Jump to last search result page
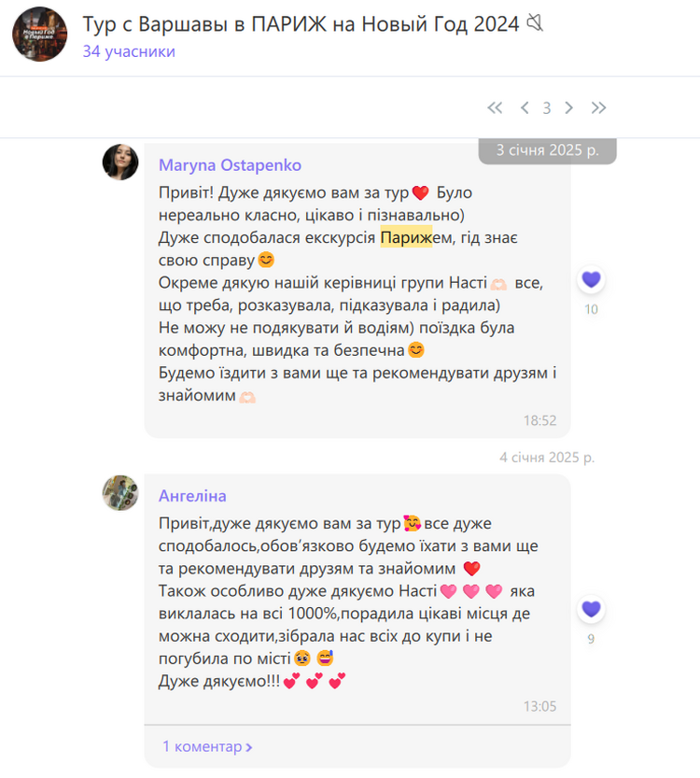 599,107
